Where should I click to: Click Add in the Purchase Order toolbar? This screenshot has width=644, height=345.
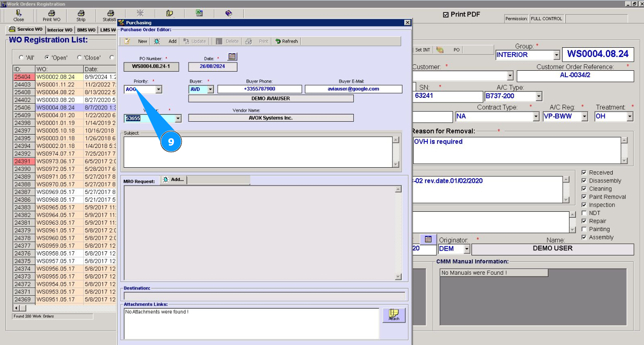(x=166, y=41)
